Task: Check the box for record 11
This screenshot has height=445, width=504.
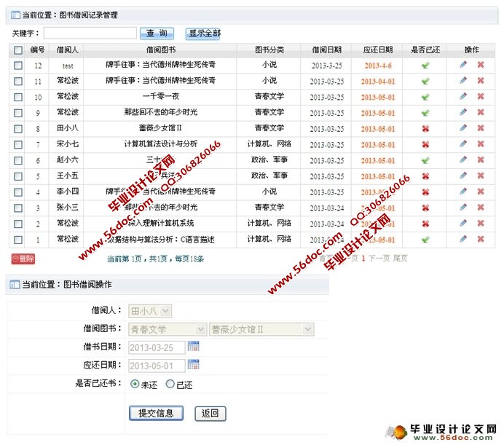Action: (x=18, y=82)
